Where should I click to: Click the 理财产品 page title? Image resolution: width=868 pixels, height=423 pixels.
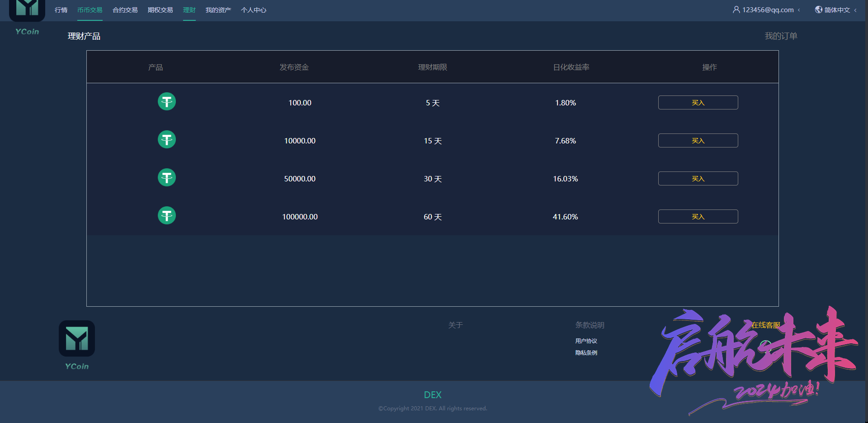(84, 36)
